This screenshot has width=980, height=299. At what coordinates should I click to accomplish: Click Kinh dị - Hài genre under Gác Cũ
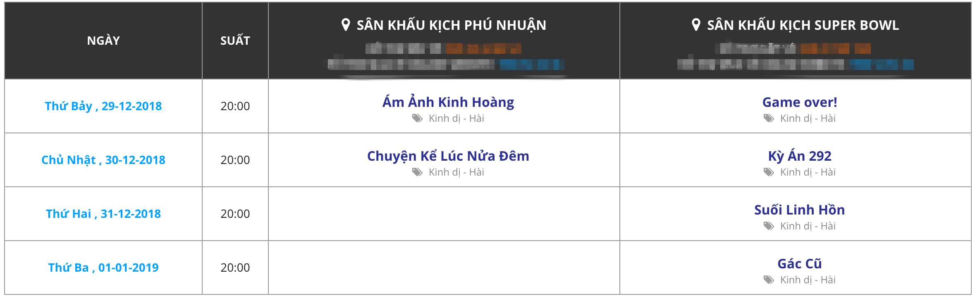point(808,280)
